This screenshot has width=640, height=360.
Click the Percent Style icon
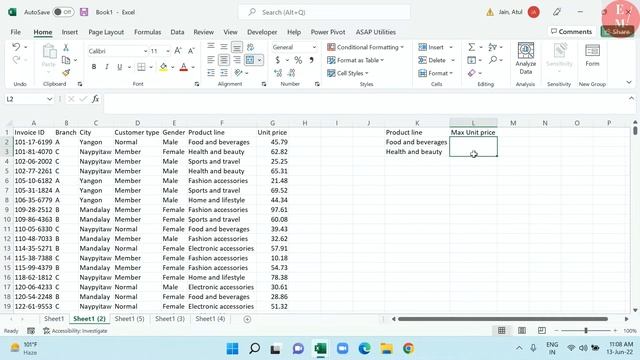click(298, 60)
